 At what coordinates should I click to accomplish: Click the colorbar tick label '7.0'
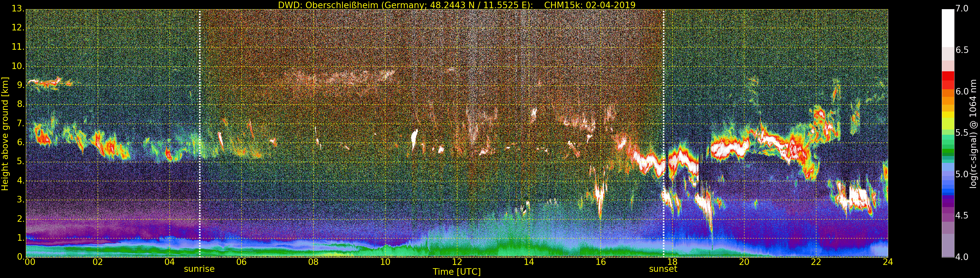[962, 9]
